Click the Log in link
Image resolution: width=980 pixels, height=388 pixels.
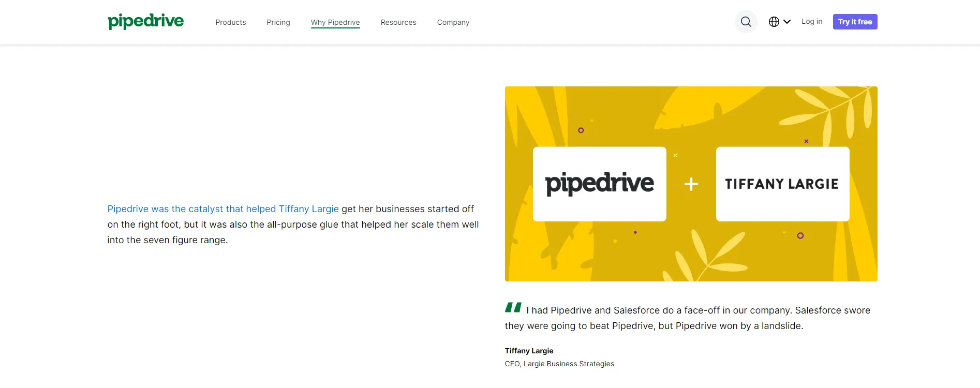(811, 22)
